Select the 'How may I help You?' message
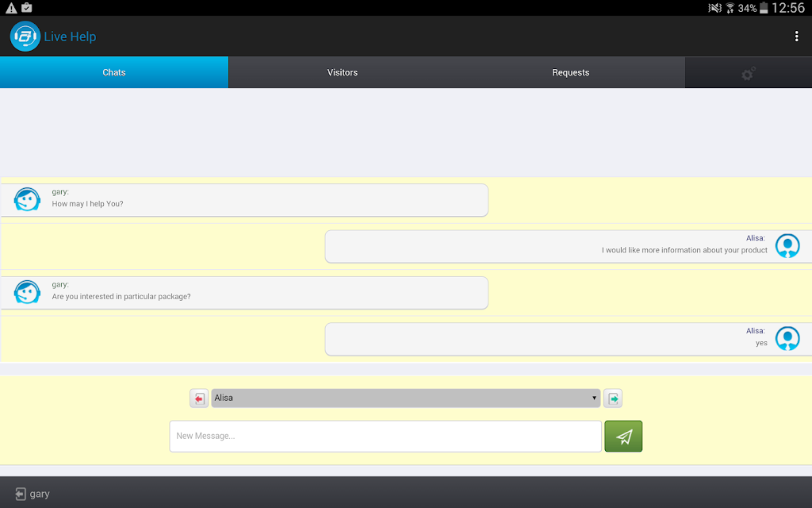Viewport: 812px width, 508px height. (244, 200)
